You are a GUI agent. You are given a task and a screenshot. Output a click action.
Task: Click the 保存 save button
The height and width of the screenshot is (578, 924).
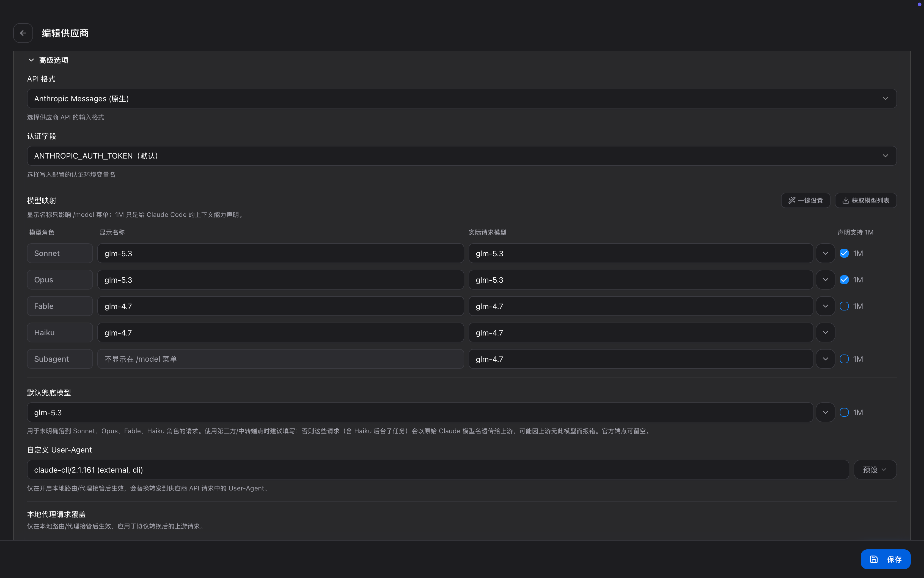[886, 559]
